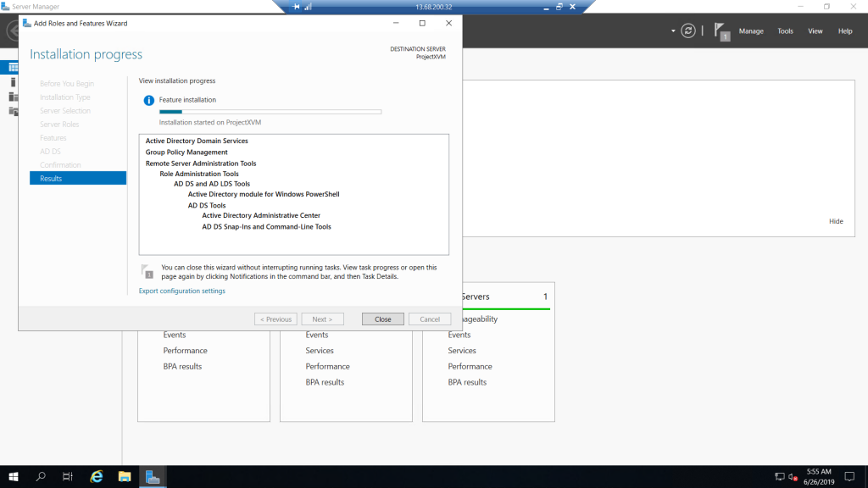
Task: Click the Dashboard icon in the left sidebar
Action: [13, 68]
